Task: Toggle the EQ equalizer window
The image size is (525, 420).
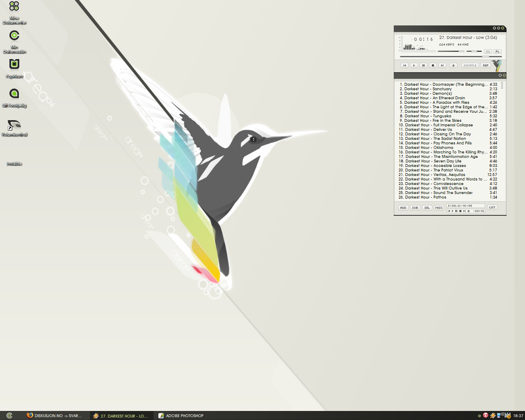Action: [x=488, y=52]
